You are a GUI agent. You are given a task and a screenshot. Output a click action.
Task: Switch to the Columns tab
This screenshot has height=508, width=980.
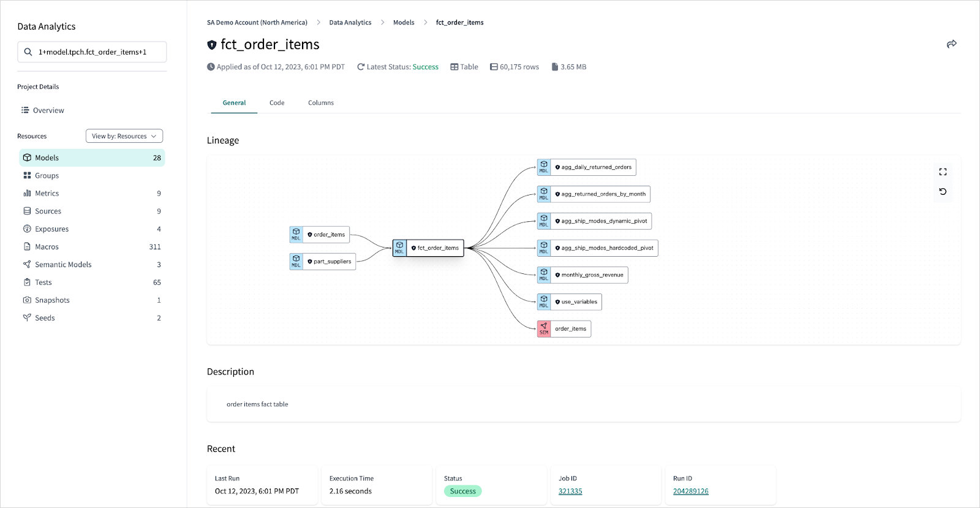coord(321,103)
